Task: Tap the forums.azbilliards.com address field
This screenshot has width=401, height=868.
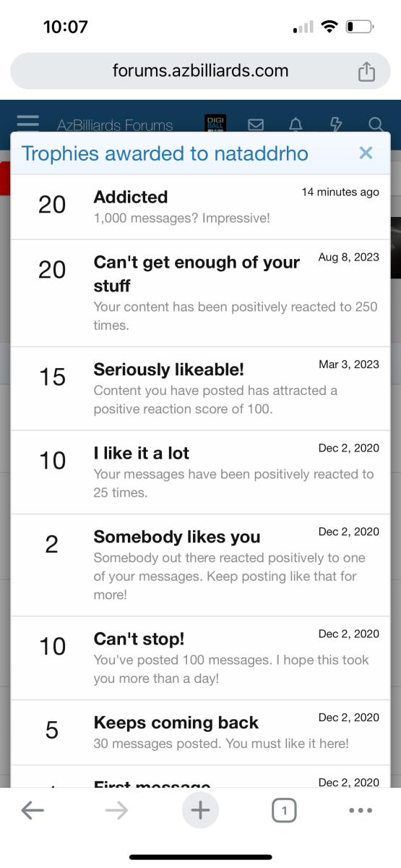Action: coord(200,71)
